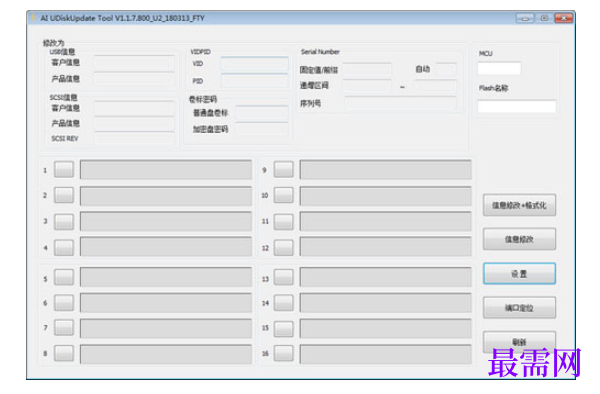This screenshot has height=394, width=600.
Task: Minimize the AI UDiskUpdate Tool window
Action: 525,18
